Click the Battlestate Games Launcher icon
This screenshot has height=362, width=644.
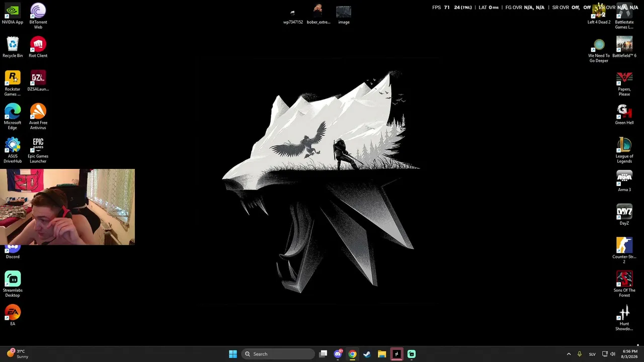[x=624, y=17]
